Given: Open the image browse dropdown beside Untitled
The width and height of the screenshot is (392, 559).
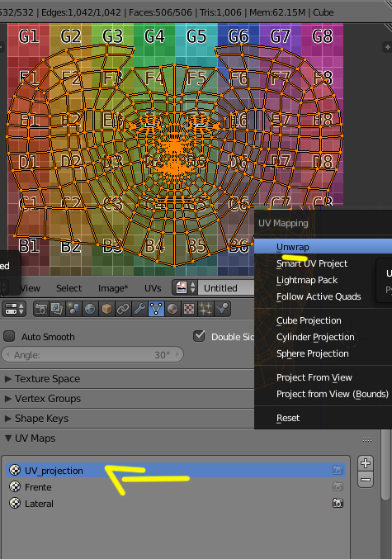Looking at the screenshot, I should (x=186, y=287).
